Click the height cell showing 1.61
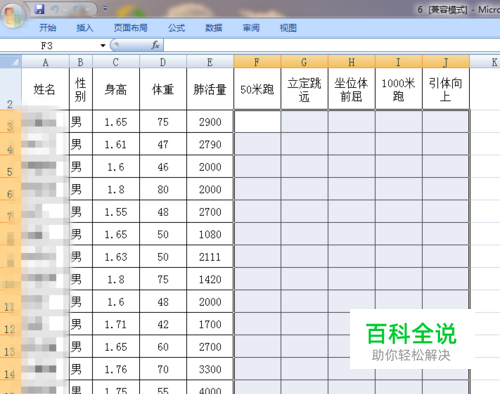The width and height of the screenshot is (500, 394). coord(116,144)
